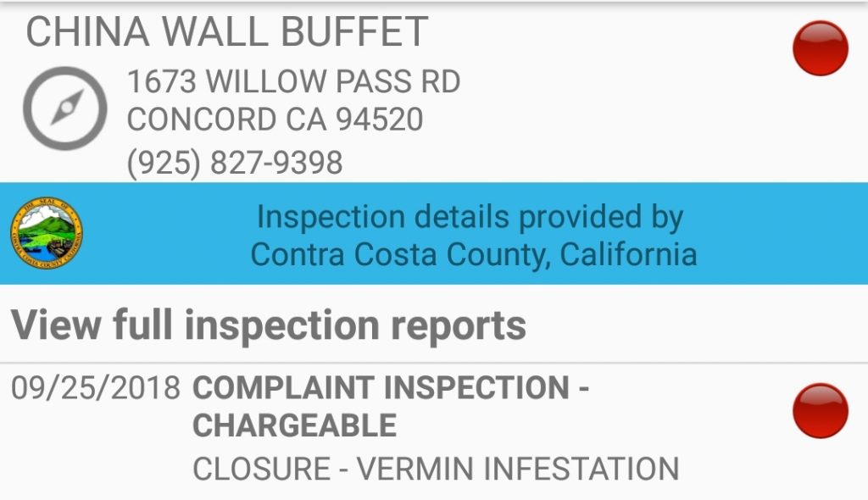Viewport: 868px width, 500px height.
Task: Tap the words VERMIN INFESTATION
Action: [518, 469]
